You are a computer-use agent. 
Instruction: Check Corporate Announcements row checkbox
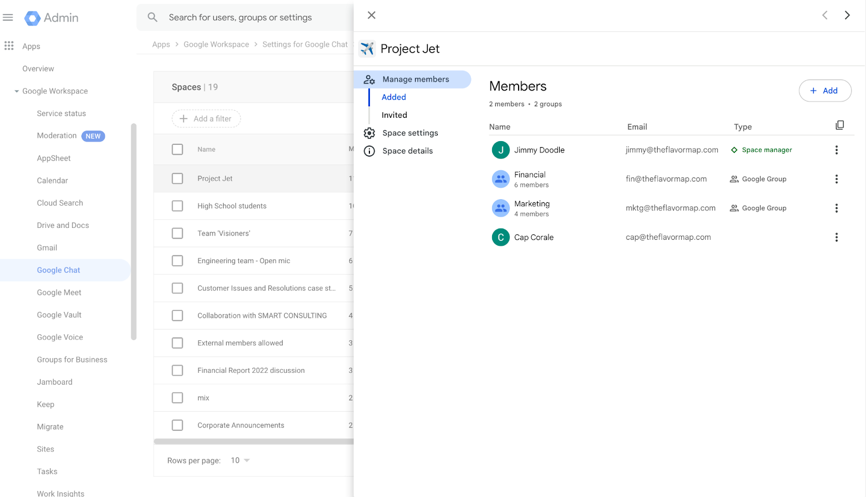click(x=177, y=425)
